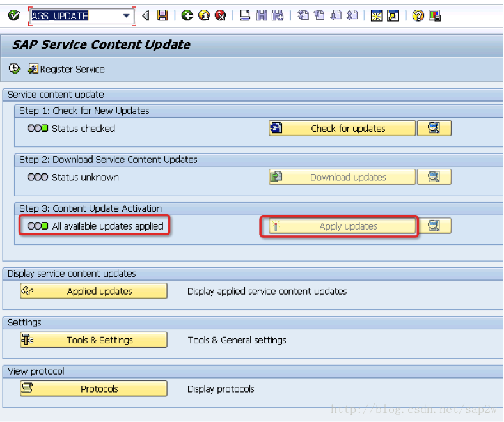This screenshot has height=422, width=504.
Task: Click 'Display applied service content updates' text
Action: (x=267, y=292)
